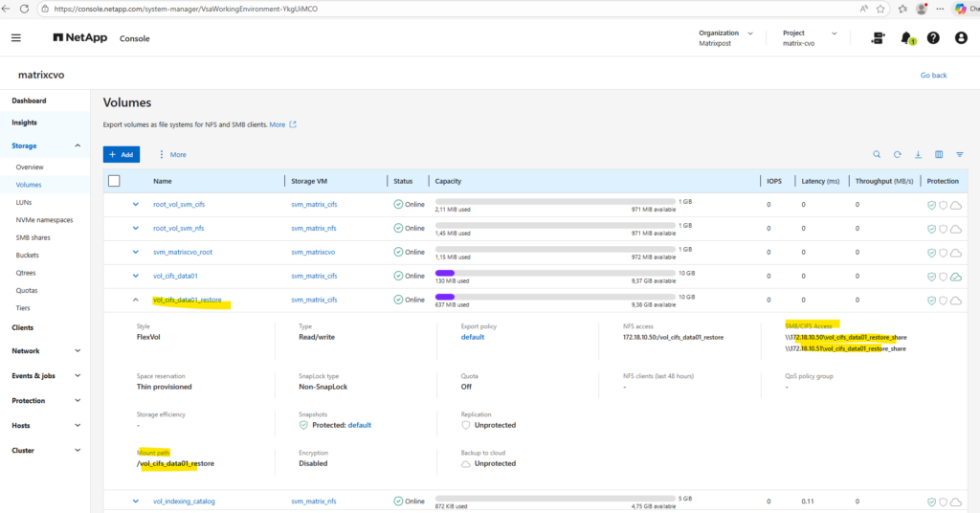
Task: Click the blue Add button
Action: click(122, 154)
